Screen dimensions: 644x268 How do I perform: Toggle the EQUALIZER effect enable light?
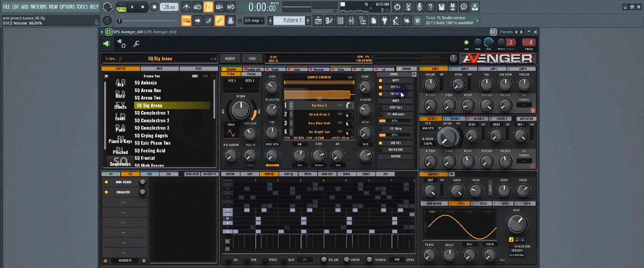106,192
